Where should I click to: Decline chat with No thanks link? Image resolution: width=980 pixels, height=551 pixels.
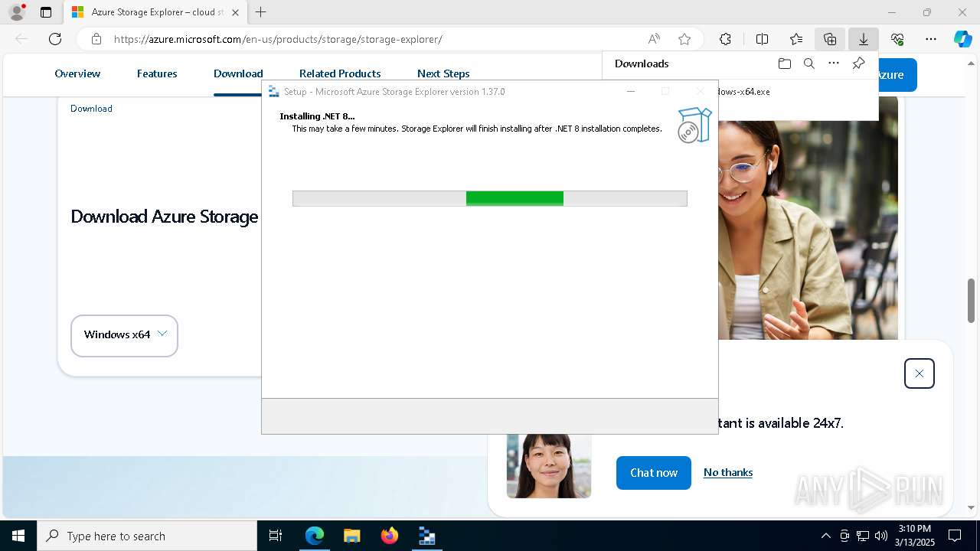coord(728,472)
